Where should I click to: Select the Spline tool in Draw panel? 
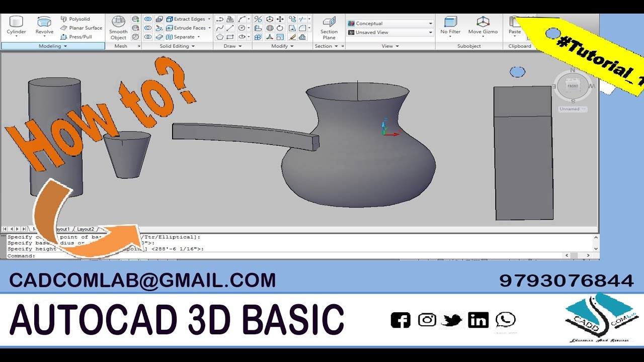(220, 28)
